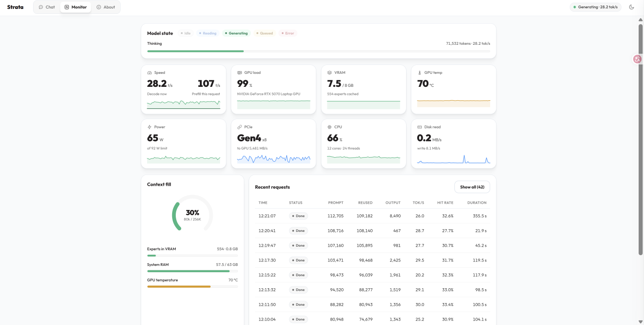Click the 12:20:41 request time
This screenshot has height=325, width=644.
[x=267, y=231]
